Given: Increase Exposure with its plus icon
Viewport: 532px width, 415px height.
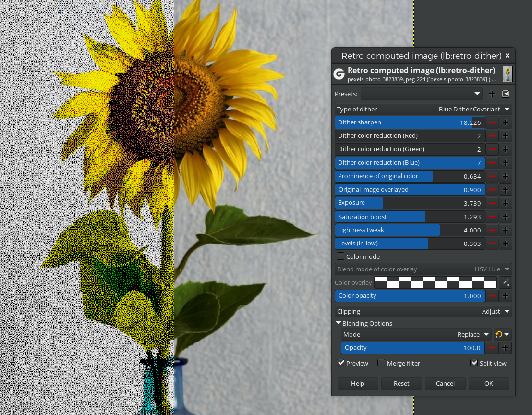Looking at the screenshot, I should click(x=506, y=203).
